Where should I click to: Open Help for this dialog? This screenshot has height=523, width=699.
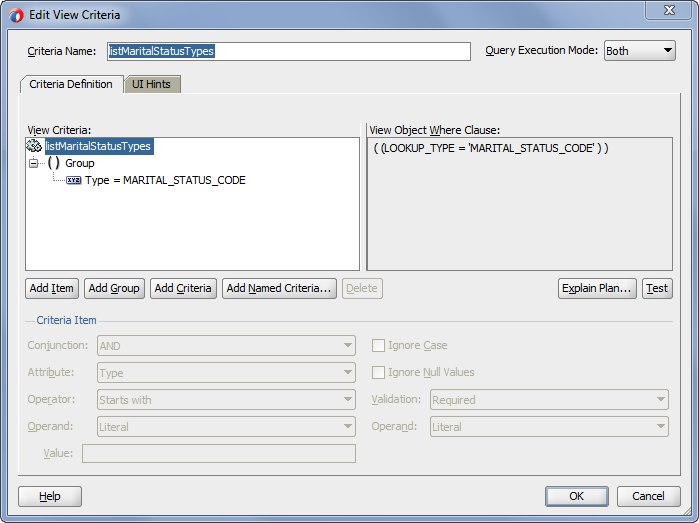click(x=50, y=496)
